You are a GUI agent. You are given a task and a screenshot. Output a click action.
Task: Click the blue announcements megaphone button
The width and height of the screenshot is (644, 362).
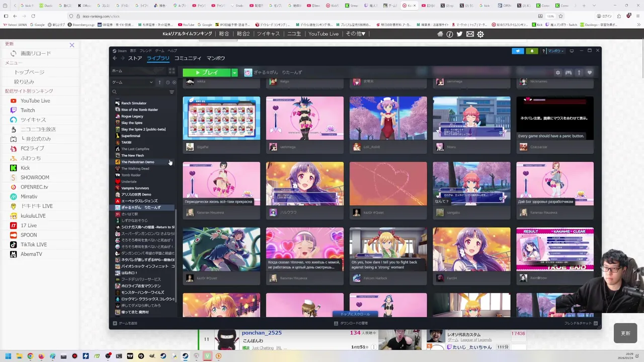tap(518, 51)
